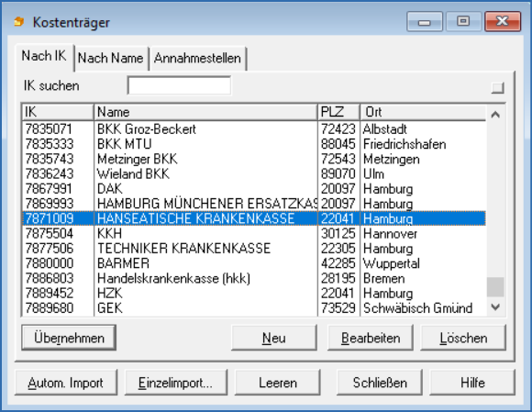
Task: Click PLZ 88045 cell
Action: pos(338,144)
